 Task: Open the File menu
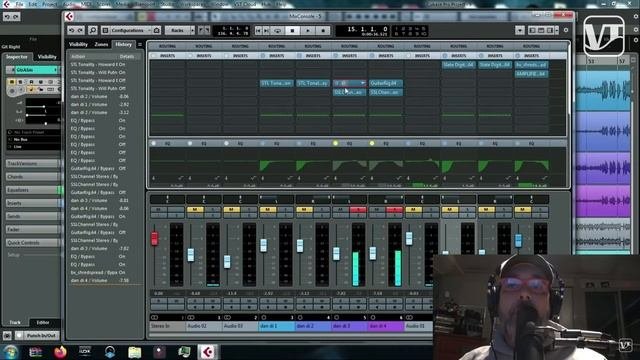coord(20,4)
